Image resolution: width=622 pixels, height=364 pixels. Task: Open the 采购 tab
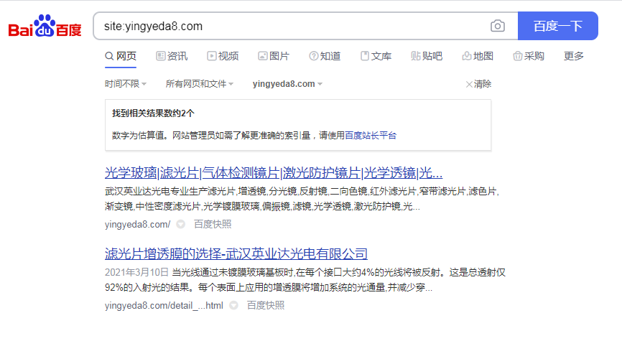click(x=529, y=56)
